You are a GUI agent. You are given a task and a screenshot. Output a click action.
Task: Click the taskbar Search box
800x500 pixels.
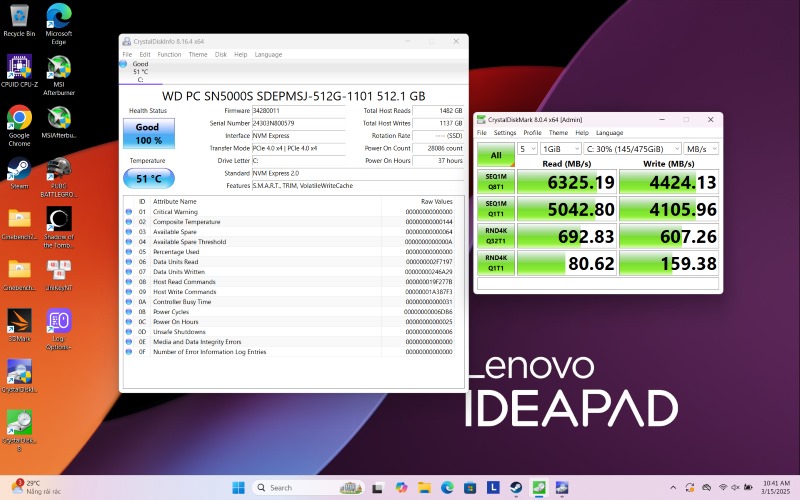pyautogui.click(x=308, y=488)
